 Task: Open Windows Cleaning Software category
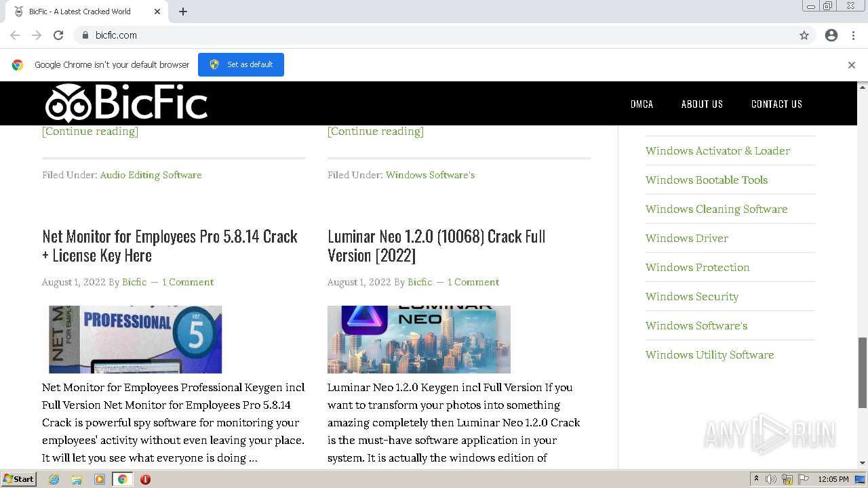pos(716,209)
